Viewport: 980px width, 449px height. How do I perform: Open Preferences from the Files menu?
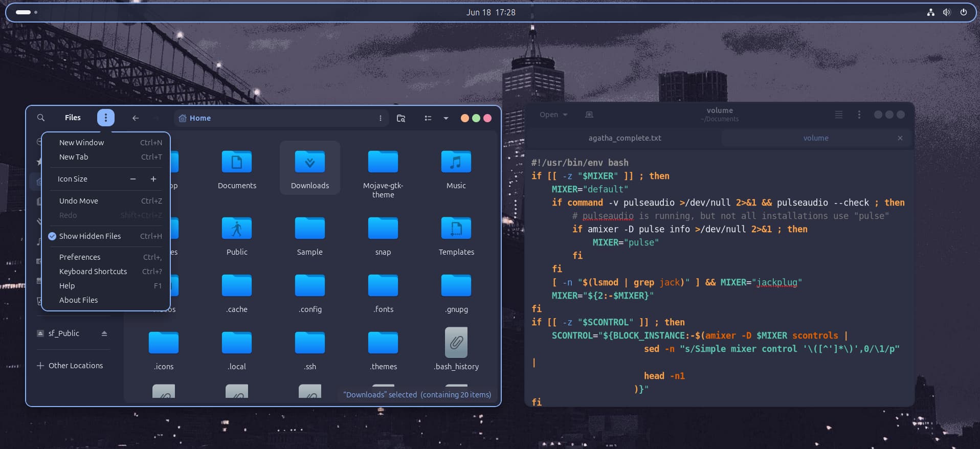click(x=106, y=257)
